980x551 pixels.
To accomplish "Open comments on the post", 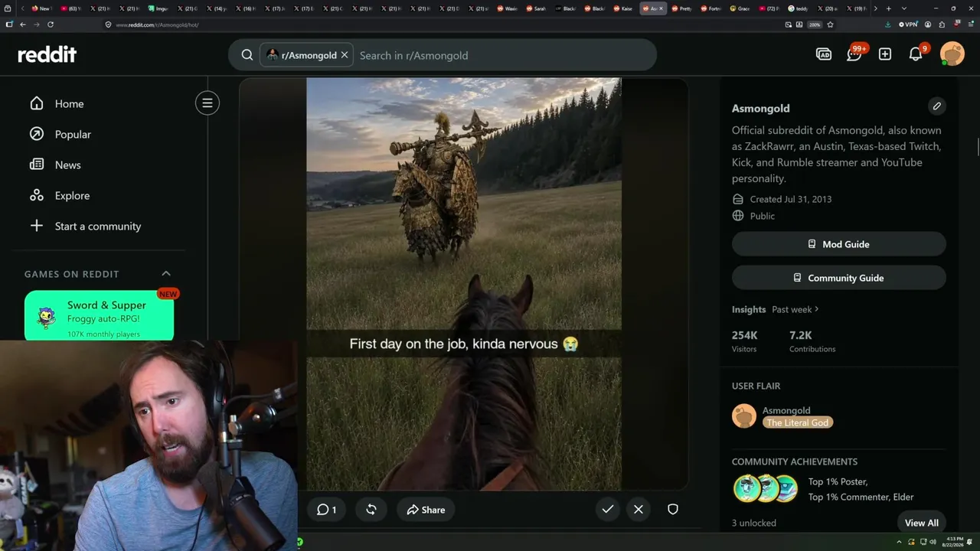I will pos(326,510).
